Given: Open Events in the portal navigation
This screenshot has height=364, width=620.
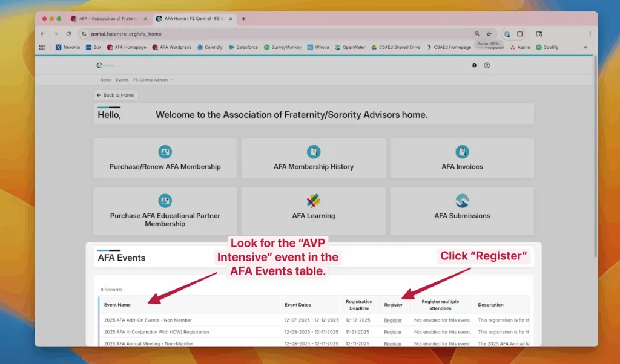Looking at the screenshot, I should coord(122,80).
